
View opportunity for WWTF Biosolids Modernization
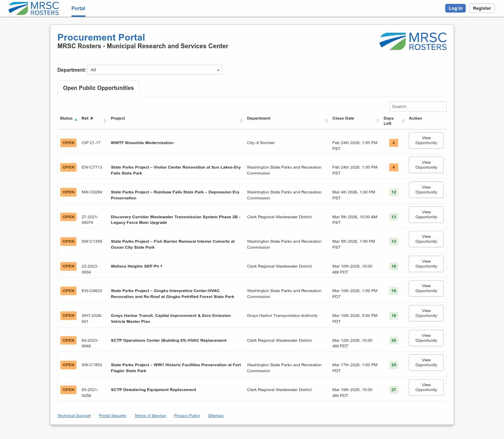coord(426,141)
